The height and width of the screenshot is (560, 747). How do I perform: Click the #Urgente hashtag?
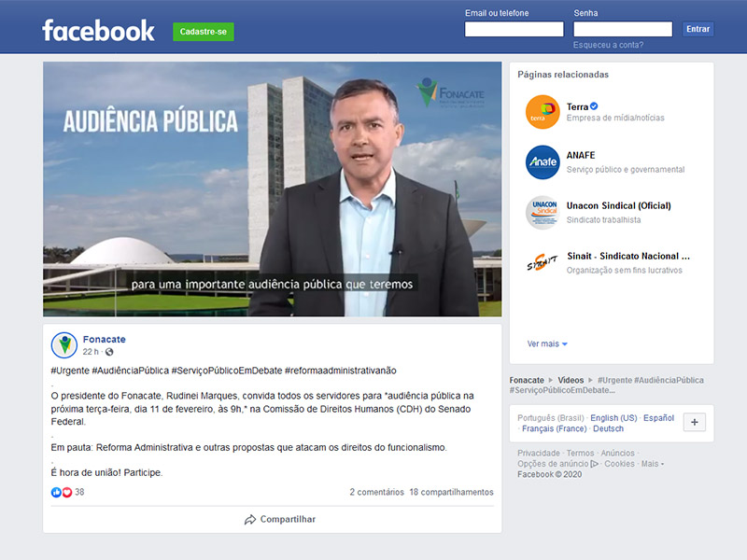click(70, 371)
